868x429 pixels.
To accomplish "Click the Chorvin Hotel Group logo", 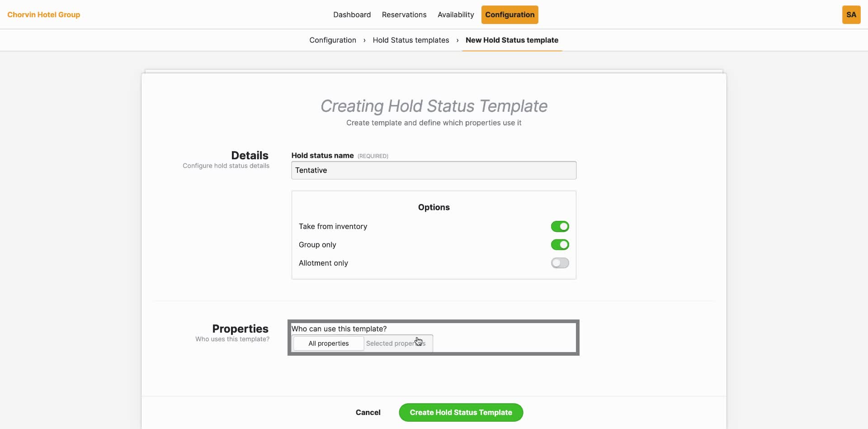I will pos(44,14).
